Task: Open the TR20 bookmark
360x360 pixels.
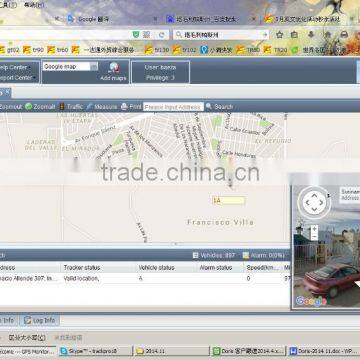Action: 275,50
